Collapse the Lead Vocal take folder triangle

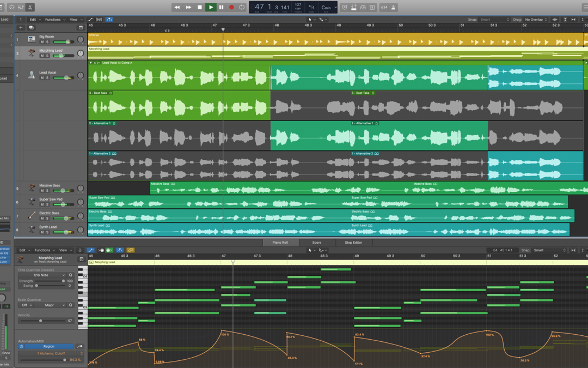point(91,63)
